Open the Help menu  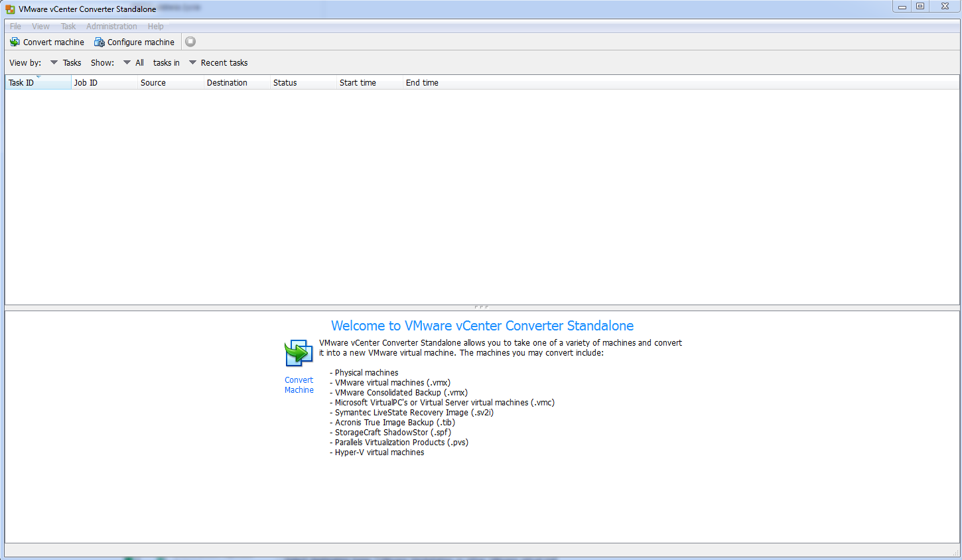tap(156, 27)
